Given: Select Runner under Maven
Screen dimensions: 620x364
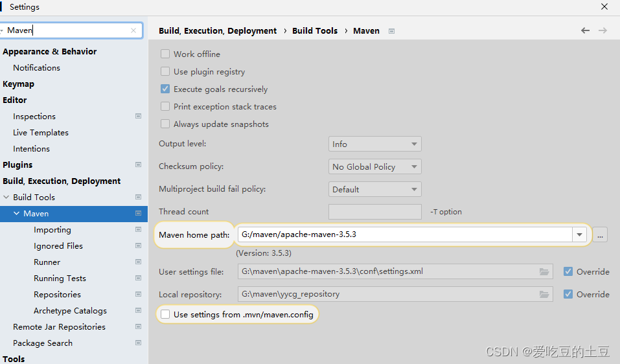Looking at the screenshot, I should point(47,262).
